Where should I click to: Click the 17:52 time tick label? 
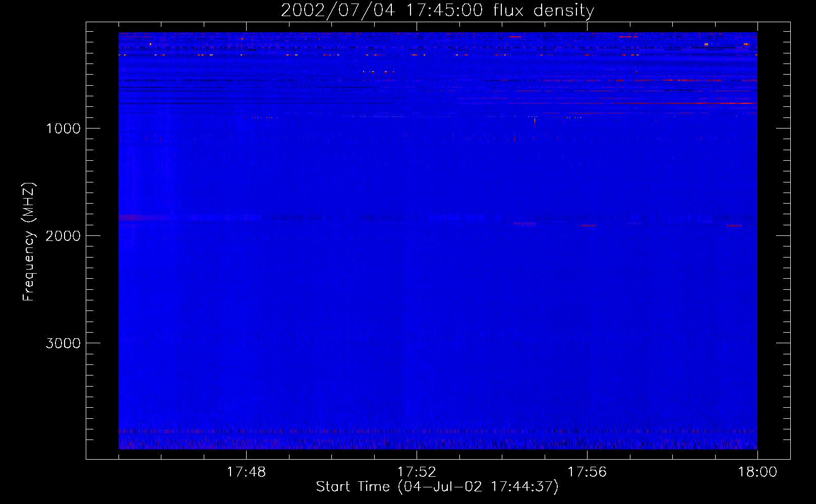(417, 472)
